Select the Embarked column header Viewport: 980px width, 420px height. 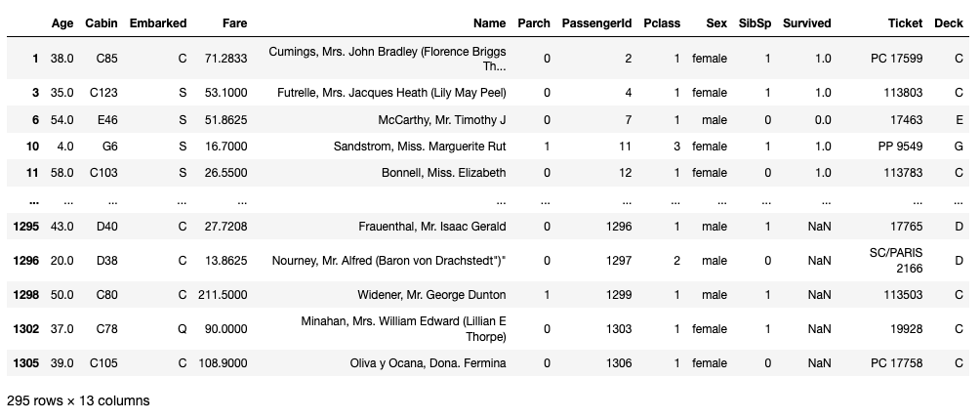(x=158, y=23)
